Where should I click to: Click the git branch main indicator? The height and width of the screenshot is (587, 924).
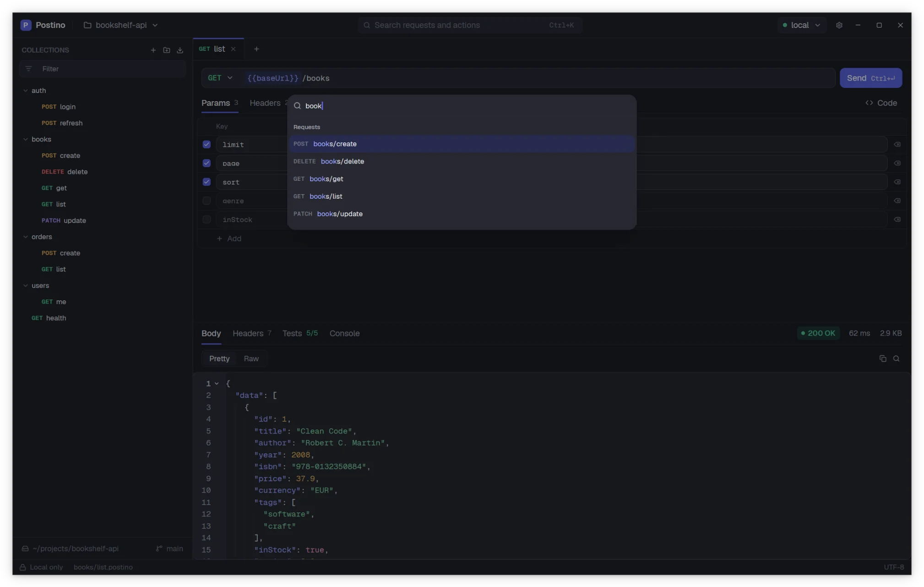169,549
